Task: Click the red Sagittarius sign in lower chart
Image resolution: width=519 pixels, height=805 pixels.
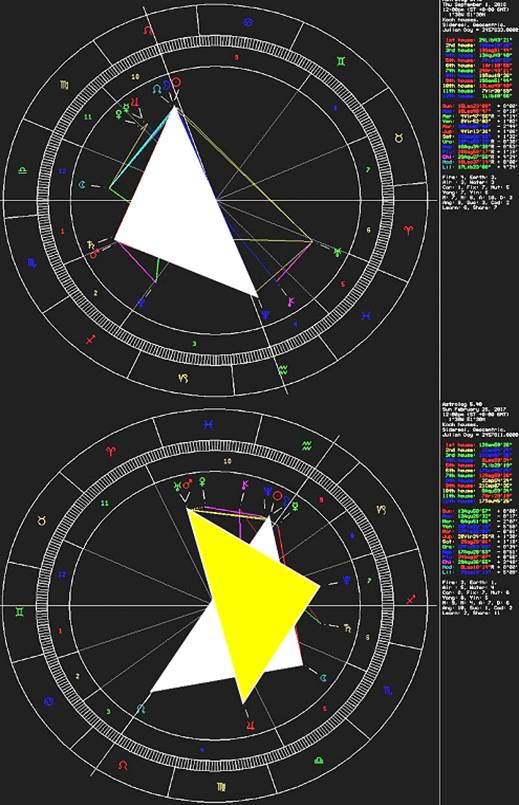Action: click(x=411, y=599)
